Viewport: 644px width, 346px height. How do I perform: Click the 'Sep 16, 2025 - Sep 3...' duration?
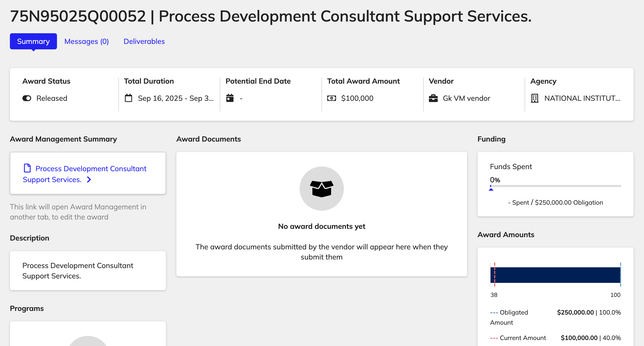[x=176, y=98]
